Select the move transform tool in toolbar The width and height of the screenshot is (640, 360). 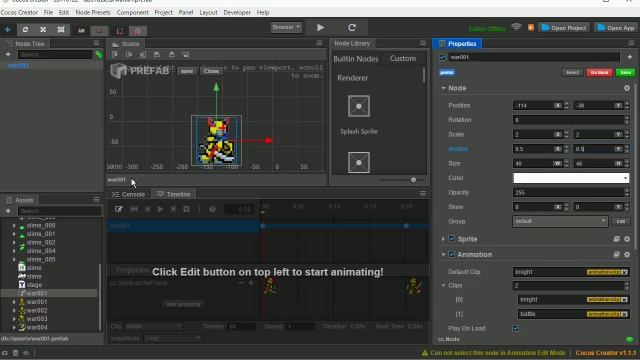(8, 29)
